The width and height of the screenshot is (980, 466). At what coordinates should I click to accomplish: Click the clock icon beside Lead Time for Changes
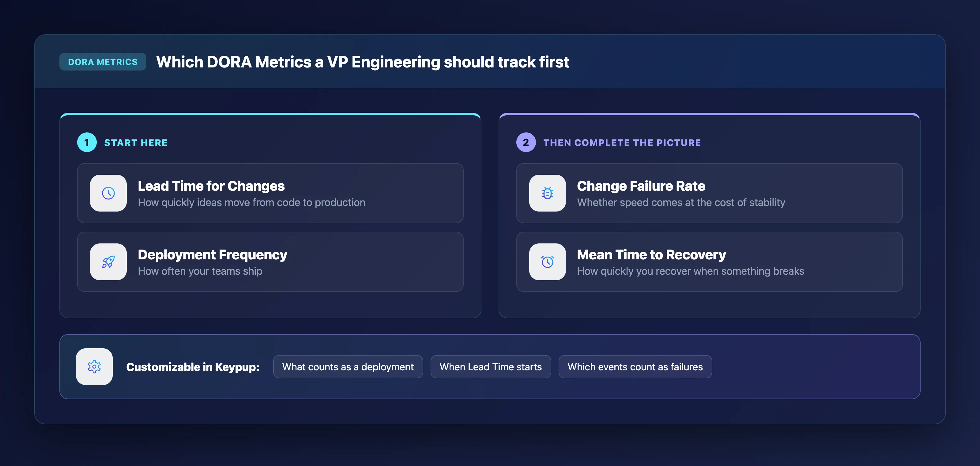click(108, 193)
